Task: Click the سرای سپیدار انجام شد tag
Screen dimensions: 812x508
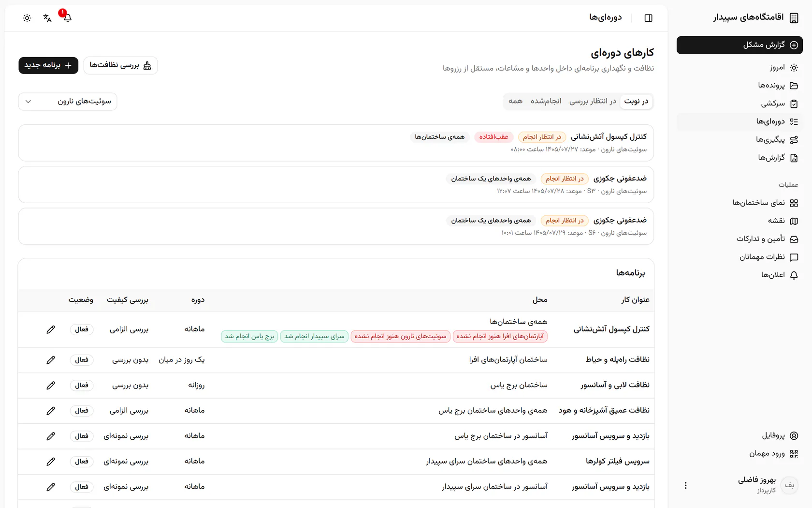Action: [x=314, y=336]
